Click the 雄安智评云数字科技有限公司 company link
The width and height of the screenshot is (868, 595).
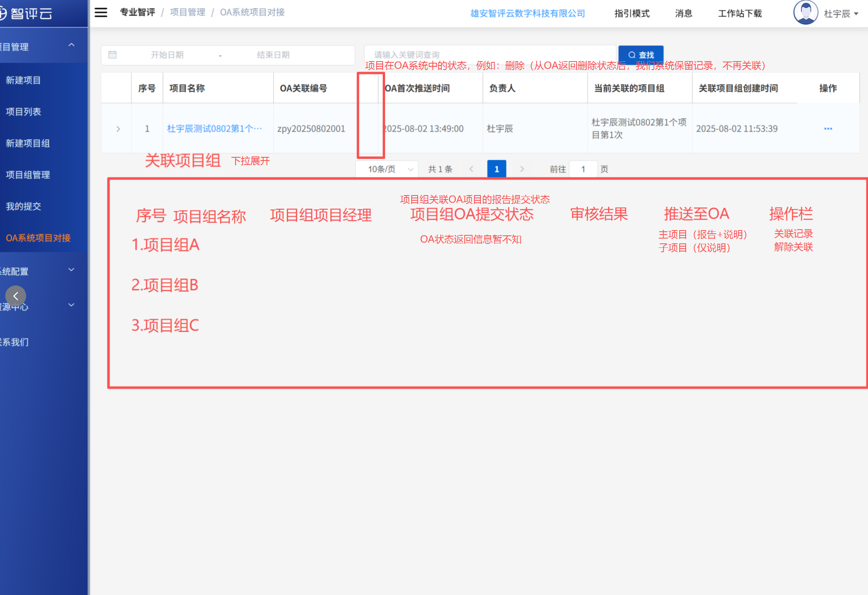528,13
